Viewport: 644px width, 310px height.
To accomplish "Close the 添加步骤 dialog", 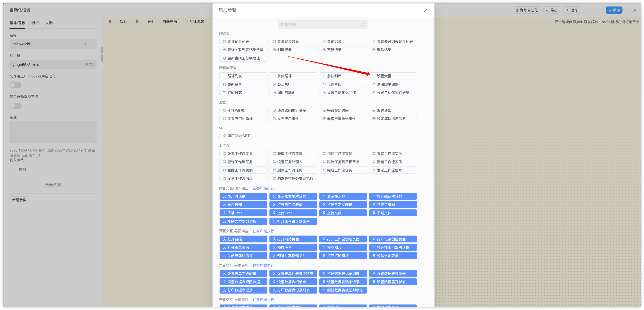I will click(x=426, y=10).
